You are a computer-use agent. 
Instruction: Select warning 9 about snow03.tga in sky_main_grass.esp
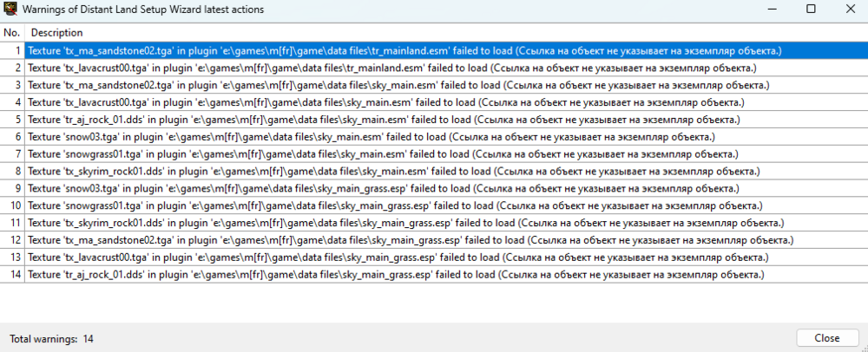click(x=382, y=189)
